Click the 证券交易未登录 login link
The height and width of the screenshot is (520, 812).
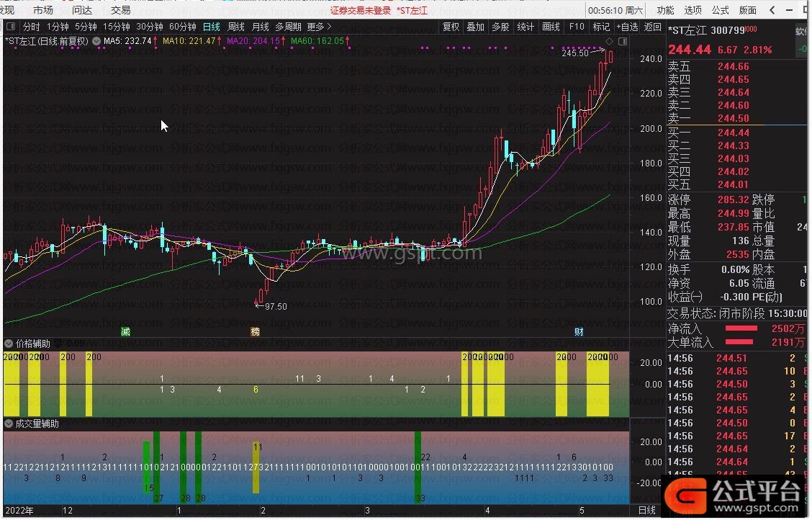click(361, 10)
